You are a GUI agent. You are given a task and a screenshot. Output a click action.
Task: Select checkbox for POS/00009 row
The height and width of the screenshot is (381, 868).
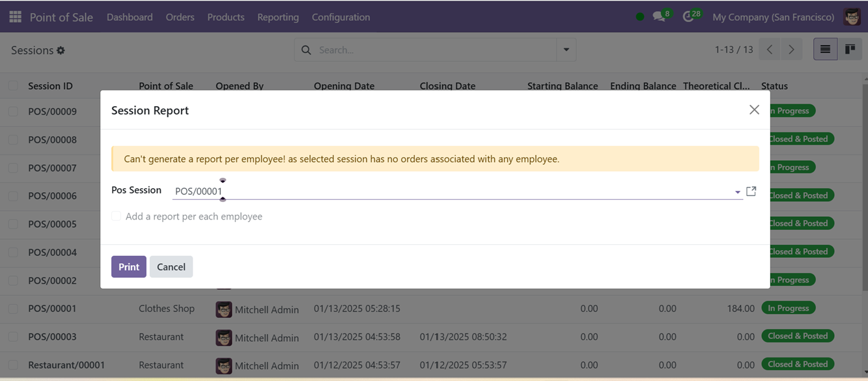pyautogui.click(x=13, y=111)
